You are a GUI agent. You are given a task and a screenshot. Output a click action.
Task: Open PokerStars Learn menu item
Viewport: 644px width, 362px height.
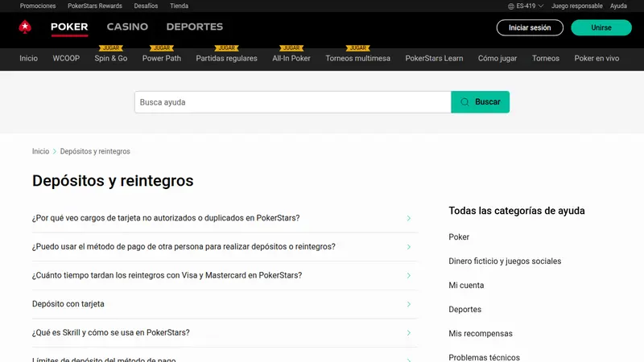point(434,58)
